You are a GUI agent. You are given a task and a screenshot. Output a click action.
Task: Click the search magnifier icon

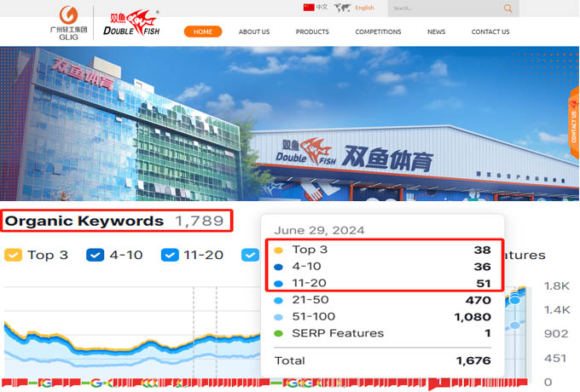507,9
